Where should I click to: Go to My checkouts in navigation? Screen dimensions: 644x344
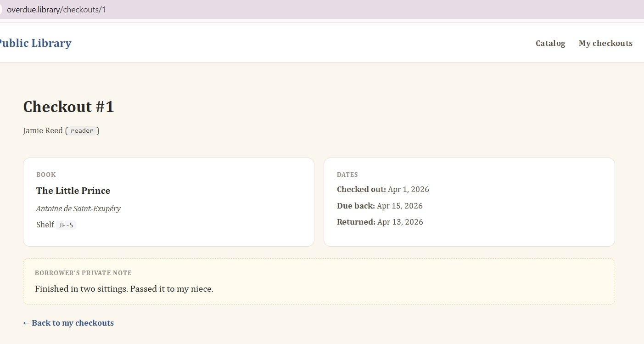(x=605, y=43)
